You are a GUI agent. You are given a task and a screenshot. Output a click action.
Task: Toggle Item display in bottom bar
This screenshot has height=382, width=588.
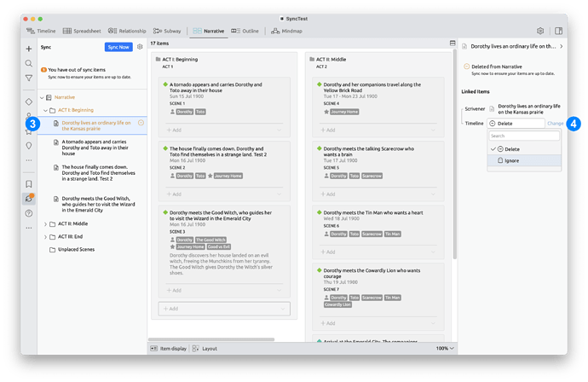click(x=171, y=349)
